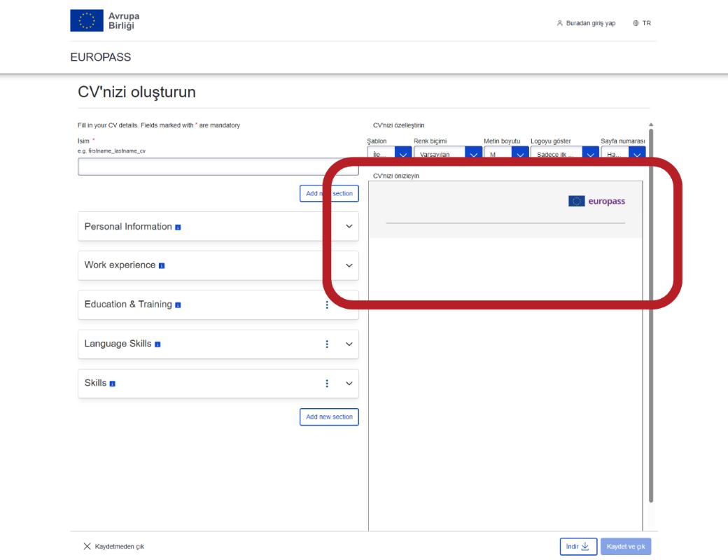Click the bottom Add new section button
728x560 pixels.
click(329, 417)
